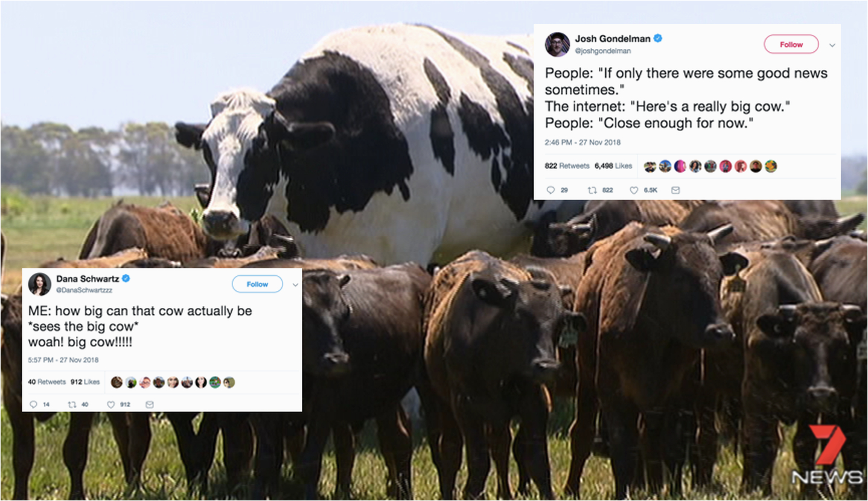Click the envelope message icon on Josh Gondelman's tweet
Viewport: 868px width, 501px height.
pyautogui.click(x=675, y=190)
